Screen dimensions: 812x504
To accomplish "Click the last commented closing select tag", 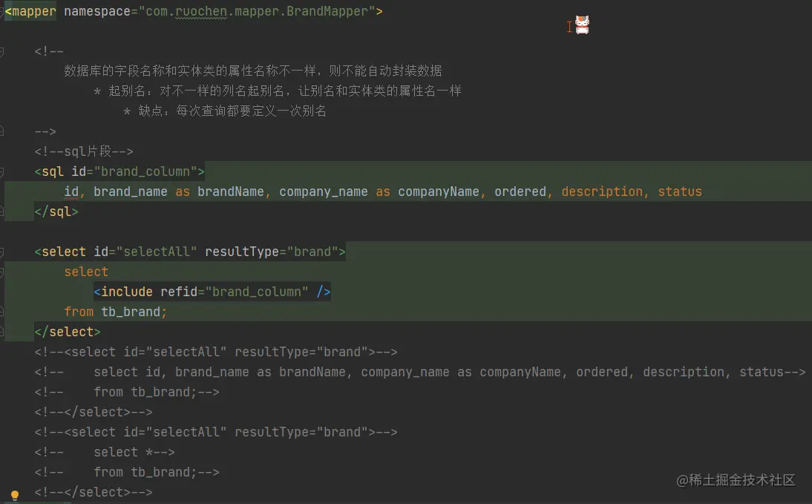I will point(94,493).
